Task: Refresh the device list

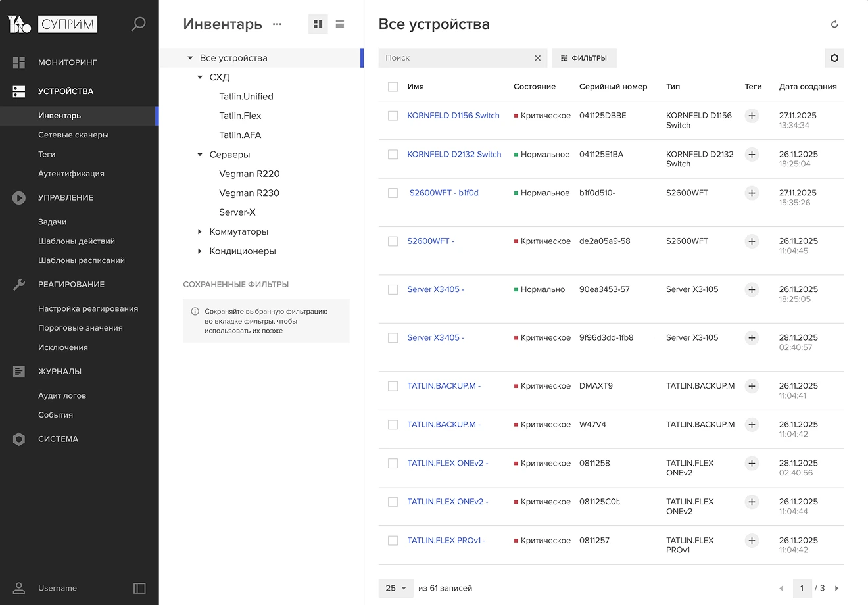Action: tap(834, 24)
